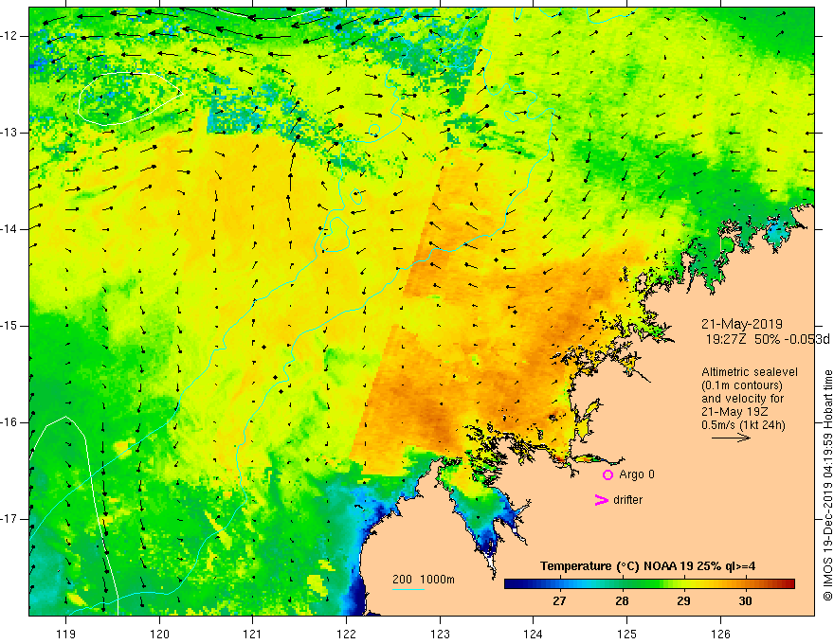The width and height of the screenshot is (834, 644).
Task: Click latitude axis label -17
Action: click(10, 519)
